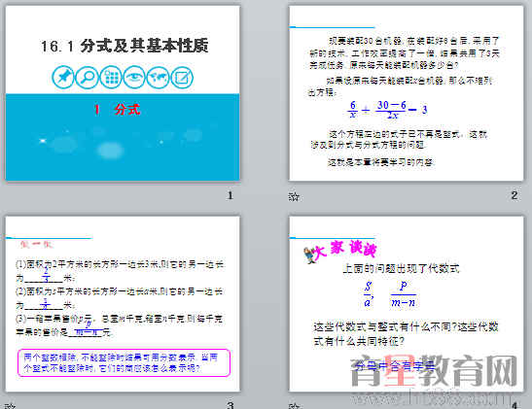Click the title text 16.1 分式及其基本性质
The height and width of the screenshot is (409, 532).
(x=124, y=46)
